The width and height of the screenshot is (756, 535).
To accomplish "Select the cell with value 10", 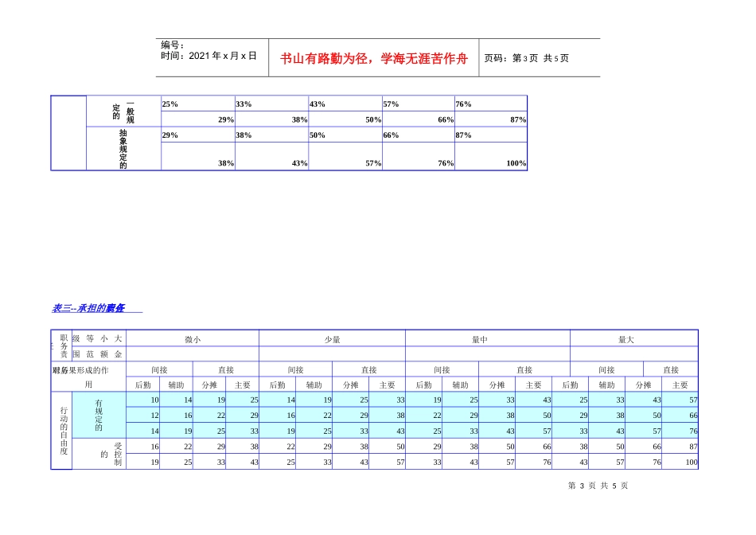I will (142, 400).
